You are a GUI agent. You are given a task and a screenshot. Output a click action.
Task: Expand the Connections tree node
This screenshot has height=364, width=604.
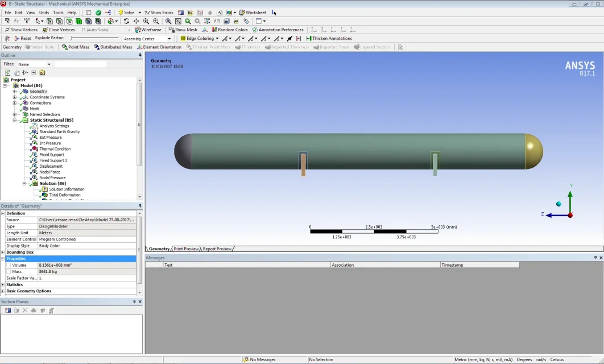coord(15,103)
